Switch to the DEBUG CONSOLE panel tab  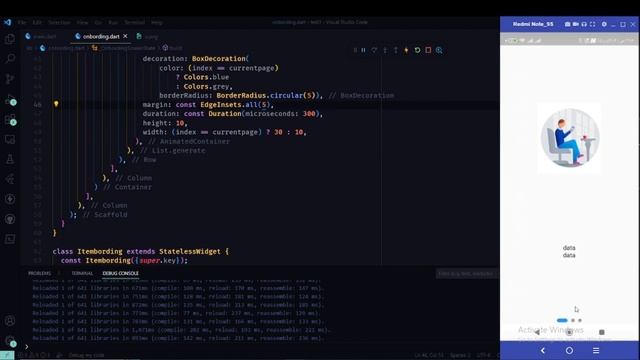coord(120,273)
